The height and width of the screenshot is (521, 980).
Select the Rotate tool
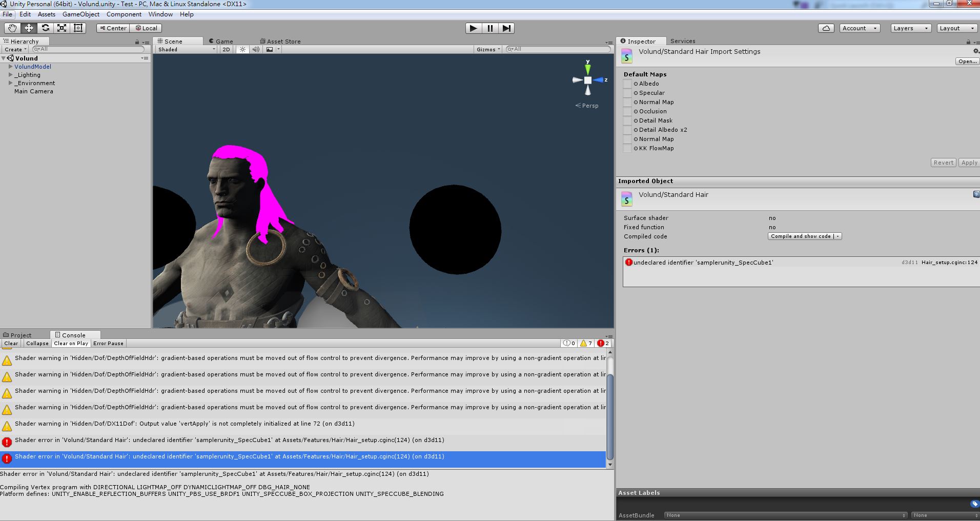(45, 28)
